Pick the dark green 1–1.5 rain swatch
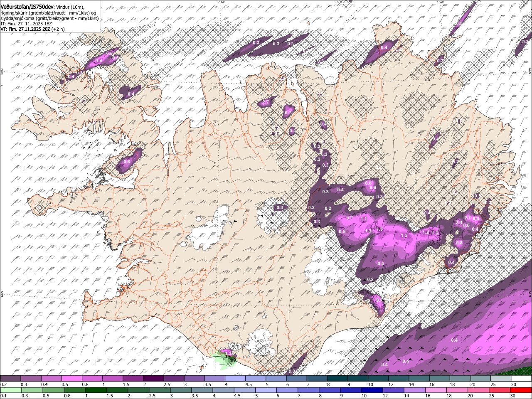532x399 pixels. coord(96,390)
